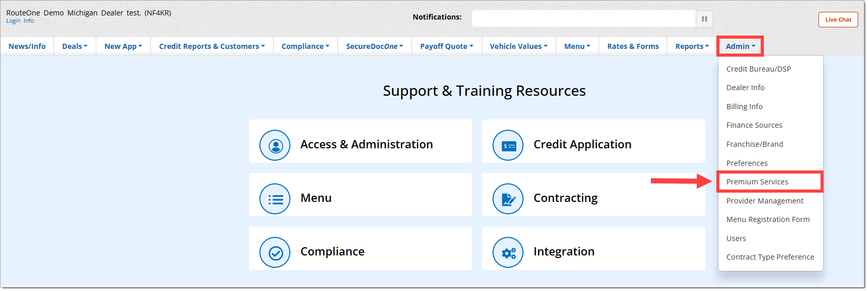
Task: Open Users from the Admin menu
Action: [x=736, y=238]
